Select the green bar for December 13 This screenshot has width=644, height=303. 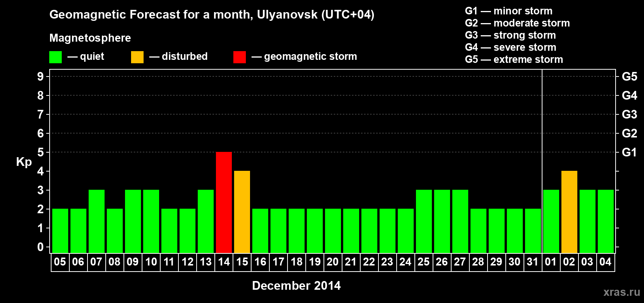(206, 221)
